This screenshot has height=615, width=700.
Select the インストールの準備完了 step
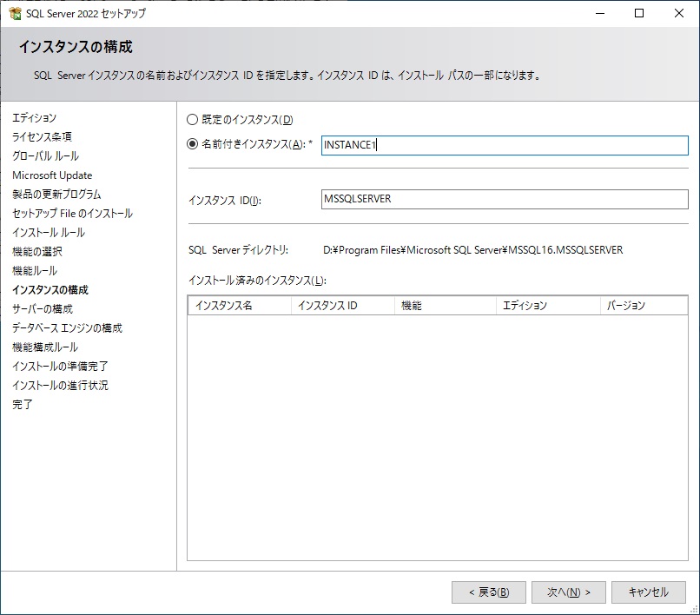click(60, 367)
